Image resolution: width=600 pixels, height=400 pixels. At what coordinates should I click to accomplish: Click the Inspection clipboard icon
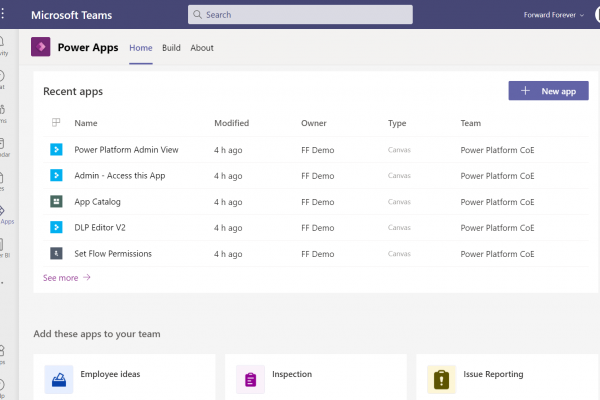(x=250, y=379)
